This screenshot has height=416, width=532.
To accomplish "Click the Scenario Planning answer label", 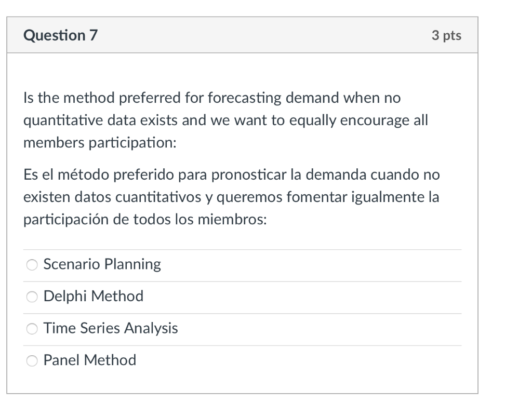I will 101,264.
